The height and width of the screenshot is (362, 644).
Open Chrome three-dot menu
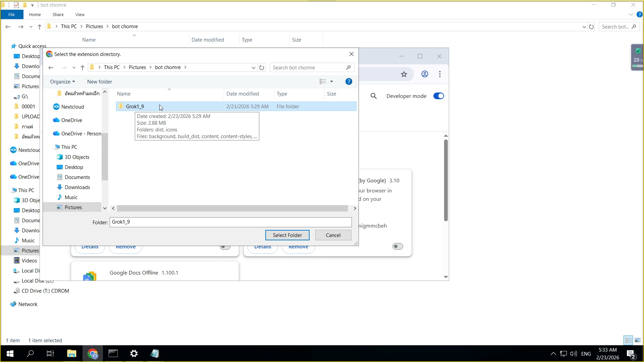coord(440,74)
